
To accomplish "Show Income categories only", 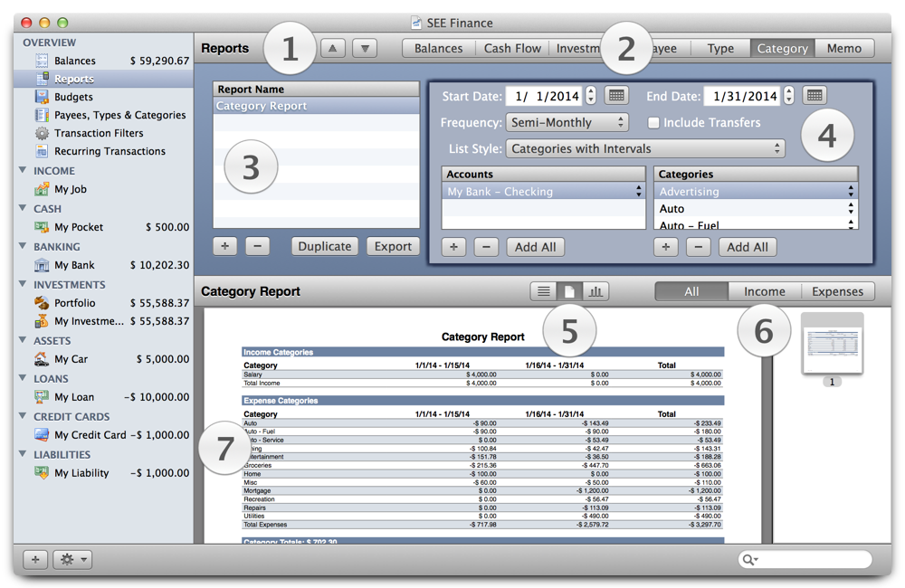I will coord(764,291).
